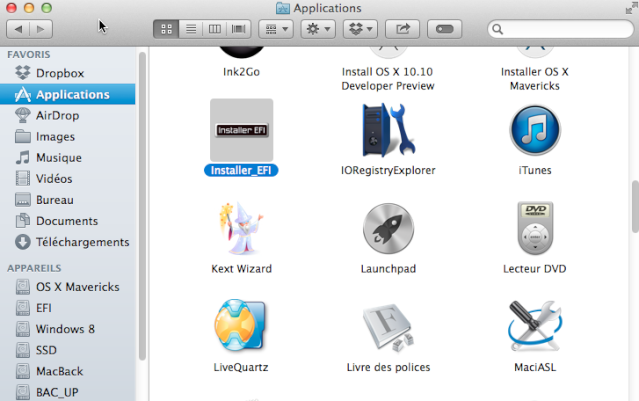The image size is (639, 401).
Task: Click Install OS X 10.10 Developer Preview label
Action: (x=388, y=79)
